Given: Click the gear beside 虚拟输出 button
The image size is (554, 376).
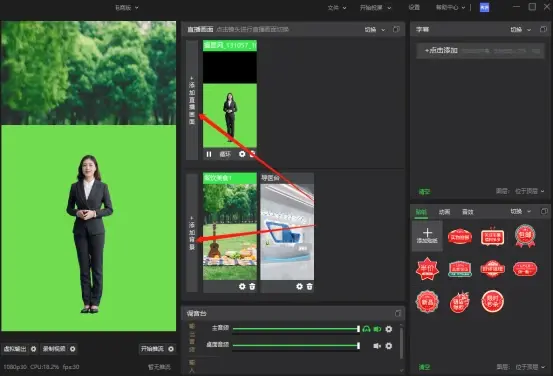Looking at the screenshot, I should pos(34,349).
